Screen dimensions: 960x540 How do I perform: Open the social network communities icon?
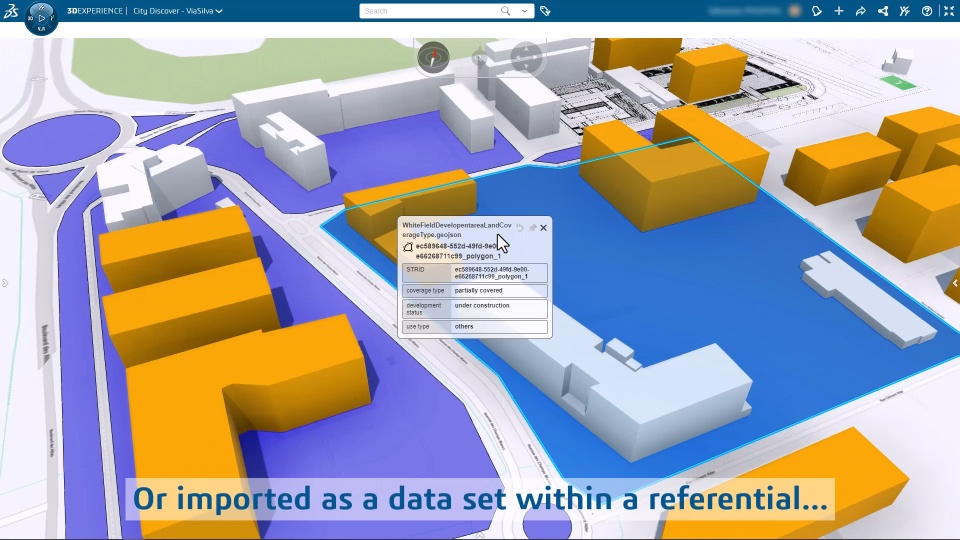[883, 11]
